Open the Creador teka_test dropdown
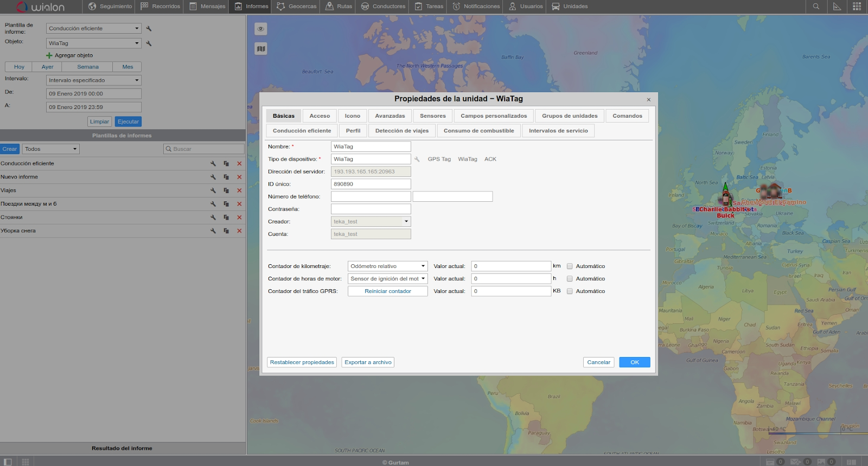 [x=371, y=221]
